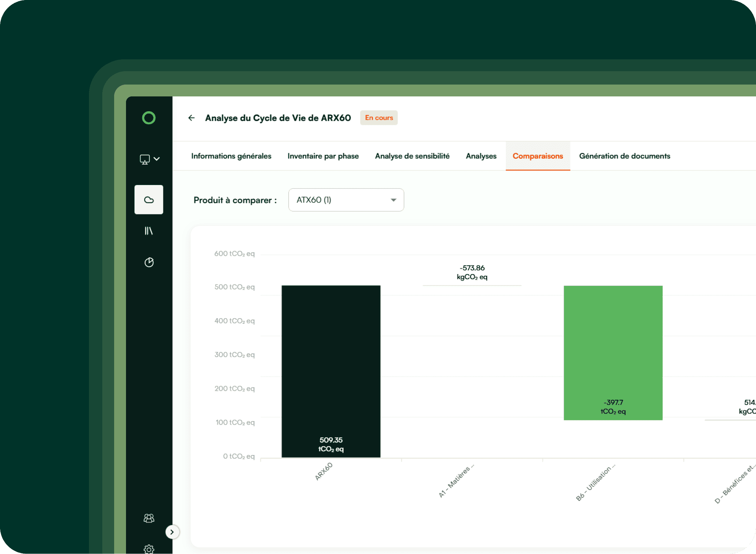
Task: Open the ATX60 (1) product comparison dropdown
Action: (x=346, y=199)
